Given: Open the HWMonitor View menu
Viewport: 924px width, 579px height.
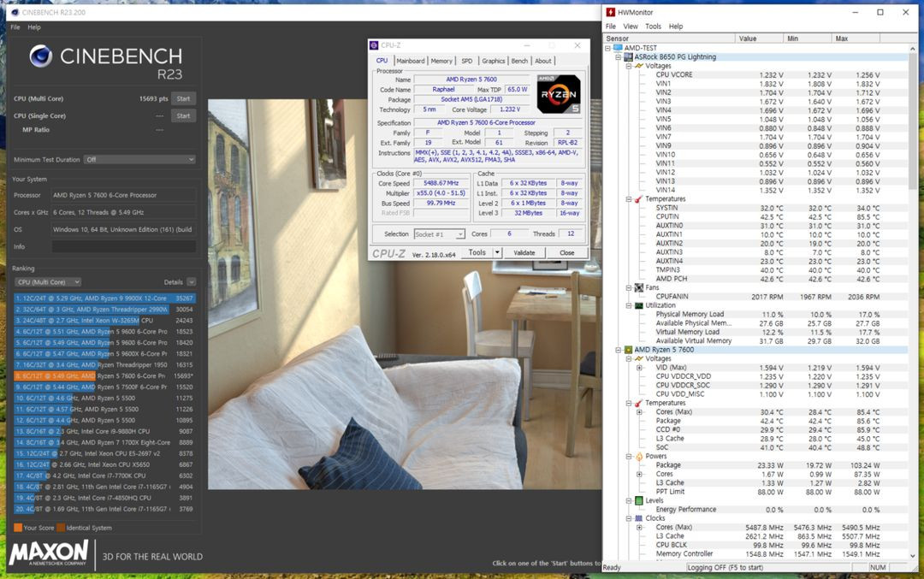Looking at the screenshot, I should (631, 27).
